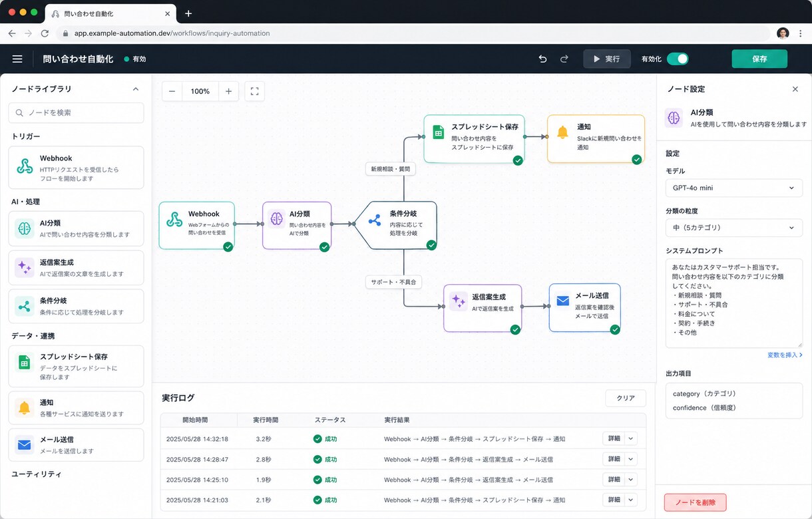Click the category（カテゴリ）output item

(704, 394)
